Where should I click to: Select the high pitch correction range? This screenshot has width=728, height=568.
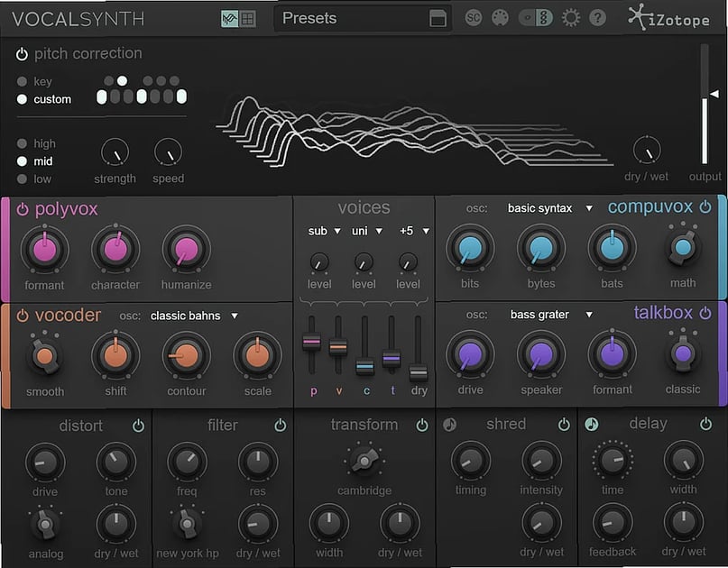pos(20,142)
